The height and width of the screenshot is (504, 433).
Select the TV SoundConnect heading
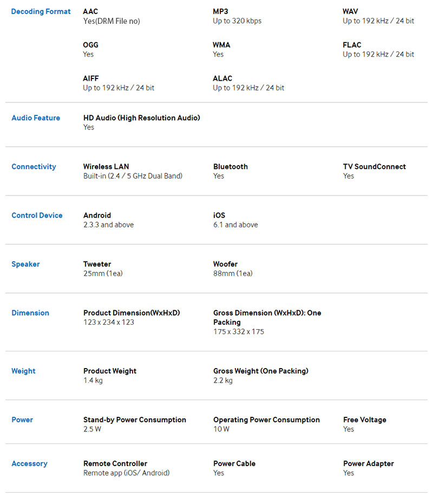[x=374, y=167]
